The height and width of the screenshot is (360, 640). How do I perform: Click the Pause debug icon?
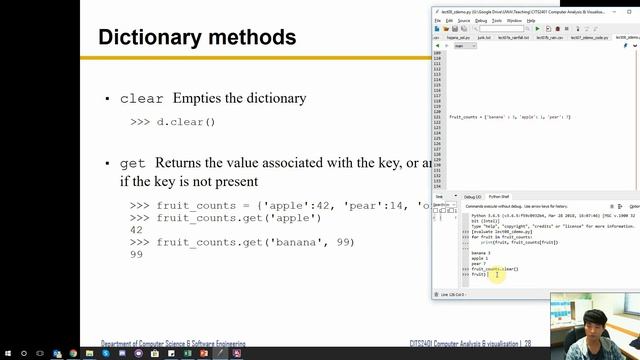567,29
